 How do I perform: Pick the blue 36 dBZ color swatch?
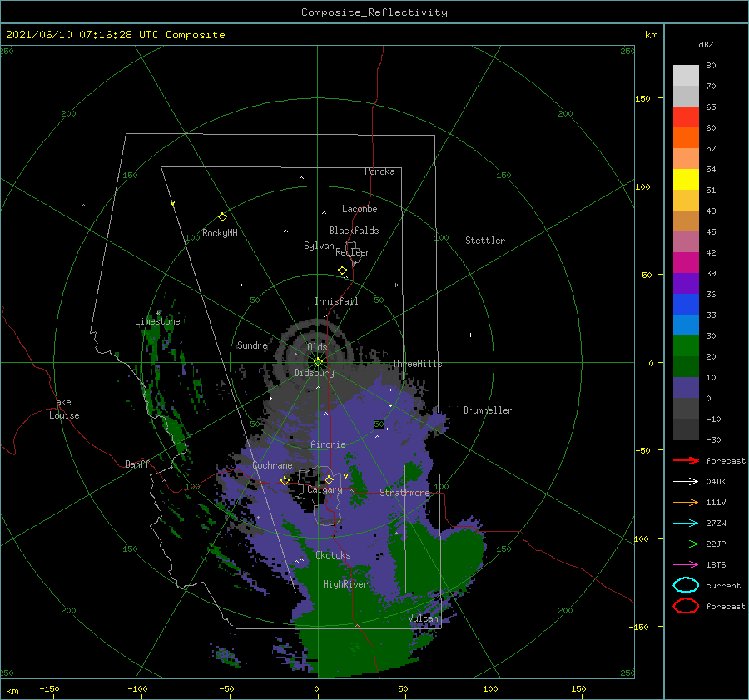point(686,305)
